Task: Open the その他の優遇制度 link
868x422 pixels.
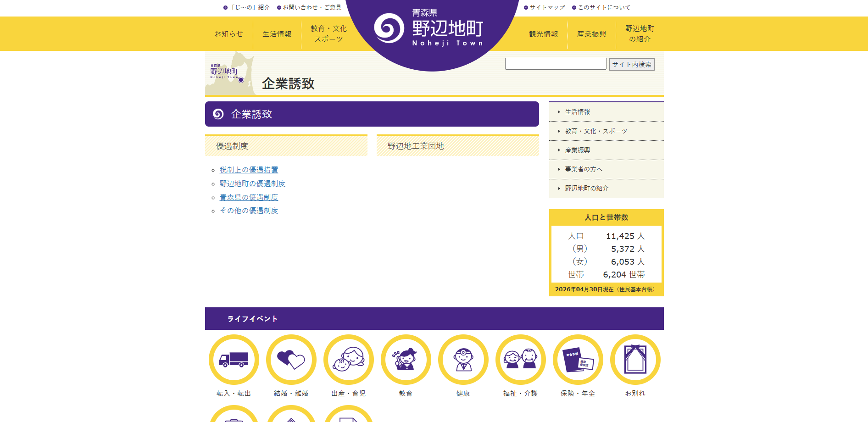Action: tap(249, 211)
